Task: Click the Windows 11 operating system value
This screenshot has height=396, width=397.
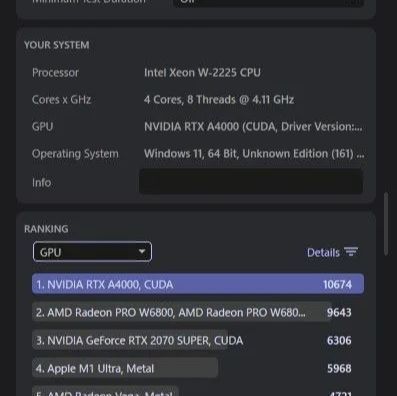Action: pos(254,154)
